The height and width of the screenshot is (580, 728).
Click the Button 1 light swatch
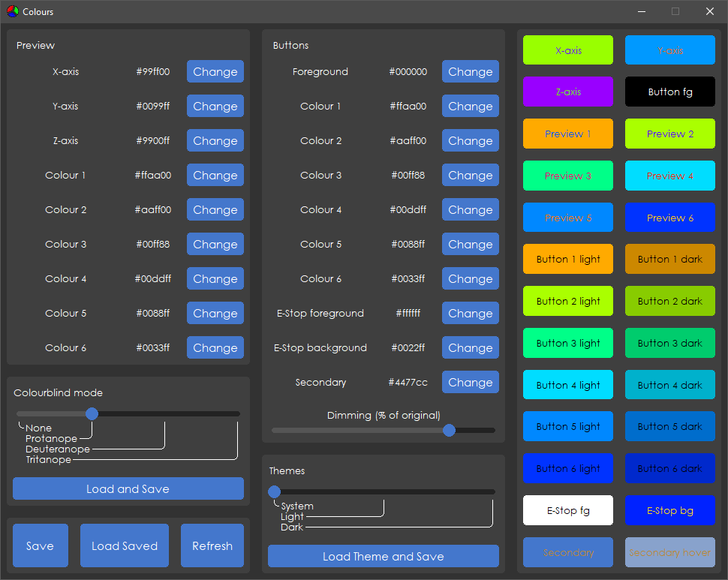pos(568,259)
